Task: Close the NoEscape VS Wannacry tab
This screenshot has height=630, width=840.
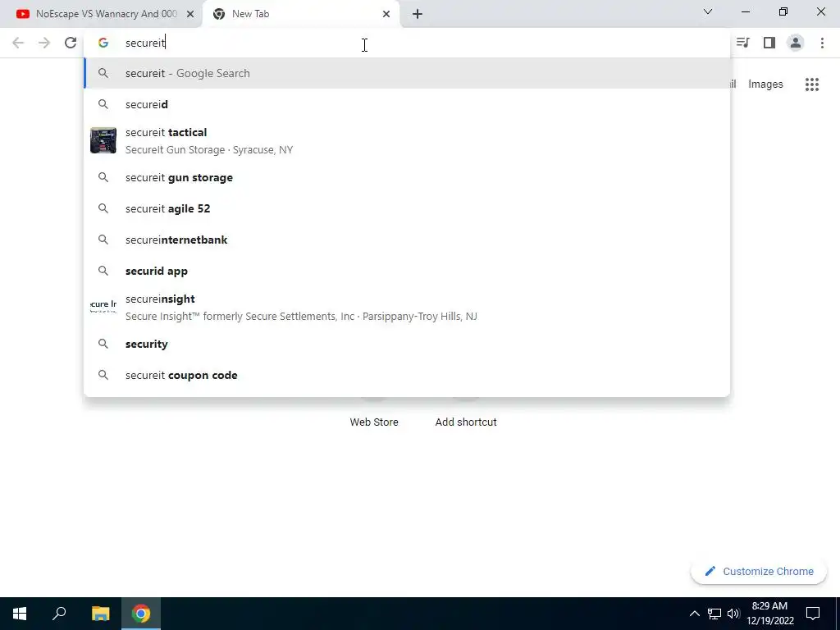Action: click(x=190, y=14)
